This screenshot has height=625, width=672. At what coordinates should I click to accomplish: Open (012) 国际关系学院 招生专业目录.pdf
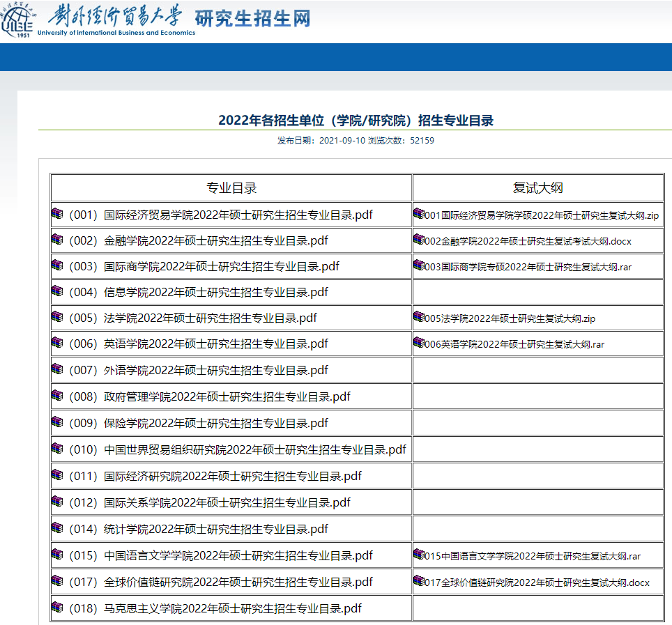[x=210, y=502]
